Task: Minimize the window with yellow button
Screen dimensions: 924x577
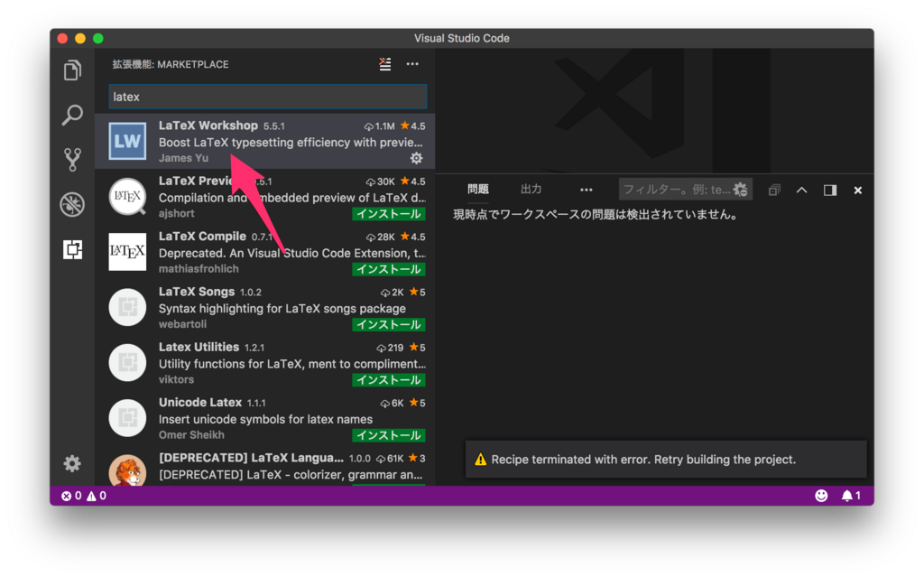Action: click(x=80, y=38)
